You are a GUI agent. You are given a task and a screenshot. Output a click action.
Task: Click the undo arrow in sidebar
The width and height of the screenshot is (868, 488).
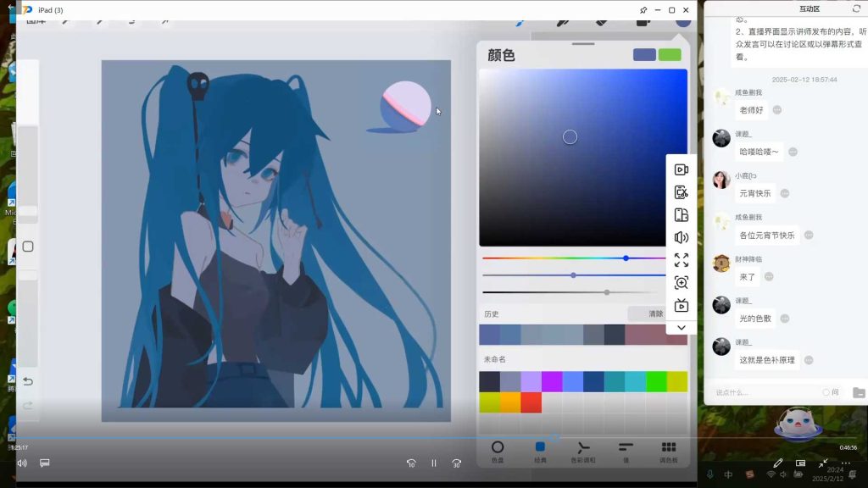point(28,381)
